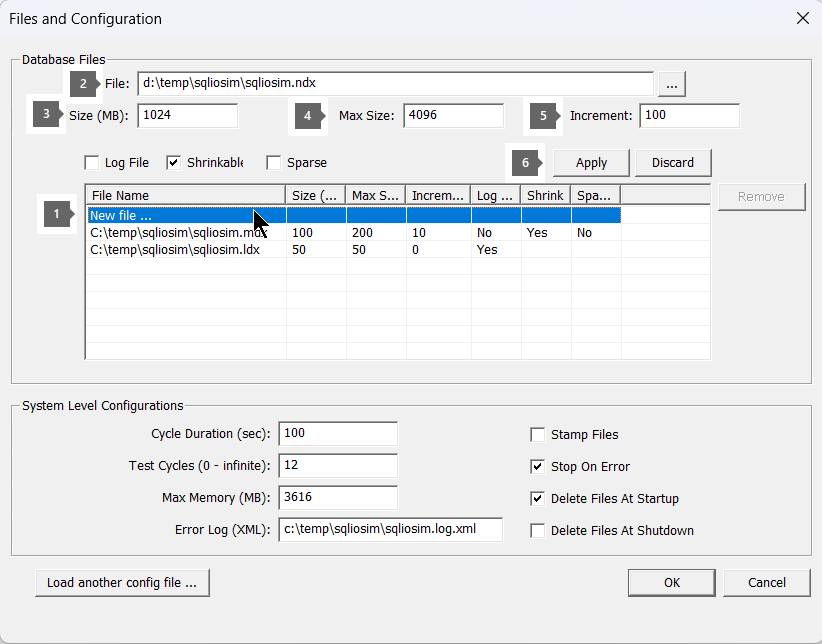Click the Cycle Duration (sec) field

pos(338,434)
